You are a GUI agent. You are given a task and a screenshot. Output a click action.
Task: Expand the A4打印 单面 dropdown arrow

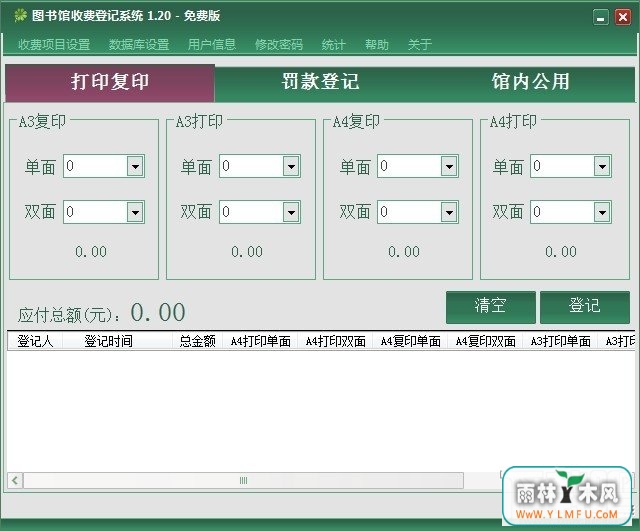click(602, 166)
